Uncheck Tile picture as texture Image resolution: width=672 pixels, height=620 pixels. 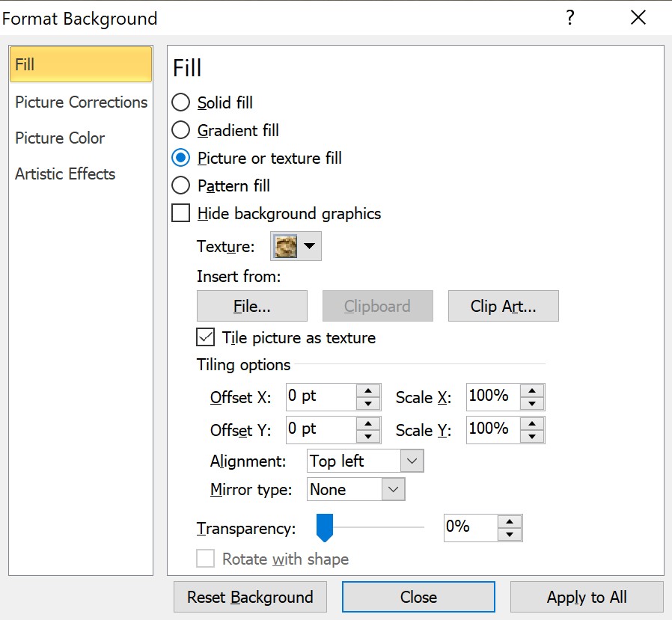tap(205, 338)
